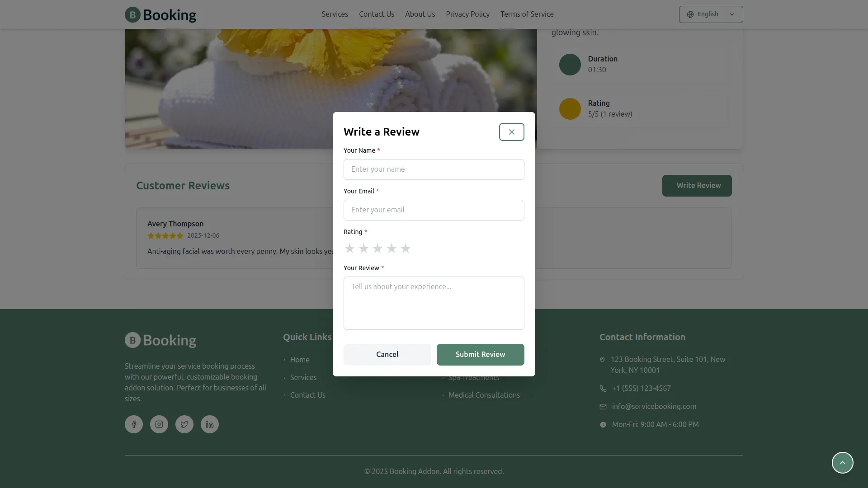Set rating to three stars
This screenshot has width=868, height=488.
[x=377, y=249]
